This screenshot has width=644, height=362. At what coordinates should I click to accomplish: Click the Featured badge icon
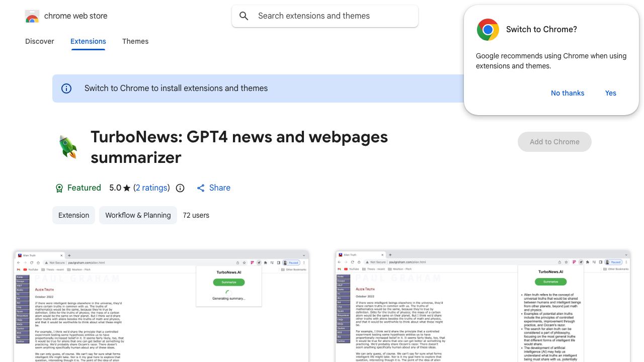(x=59, y=188)
